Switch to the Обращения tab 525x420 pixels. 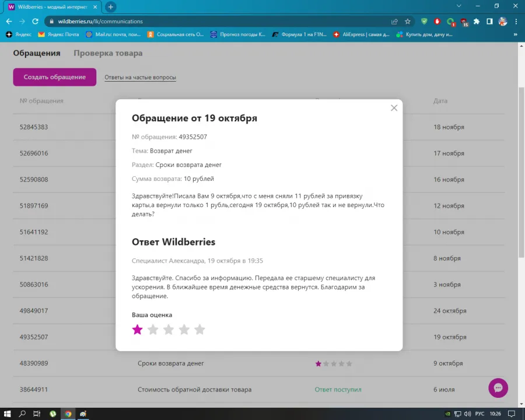tap(37, 53)
